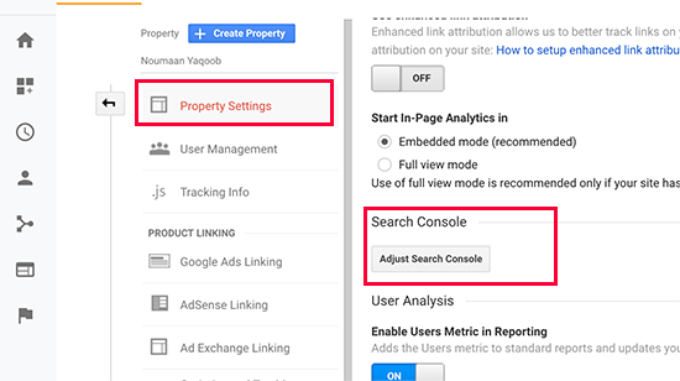Open the Customization dashboards icon
The width and height of the screenshot is (680, 381).
point(25,86)
